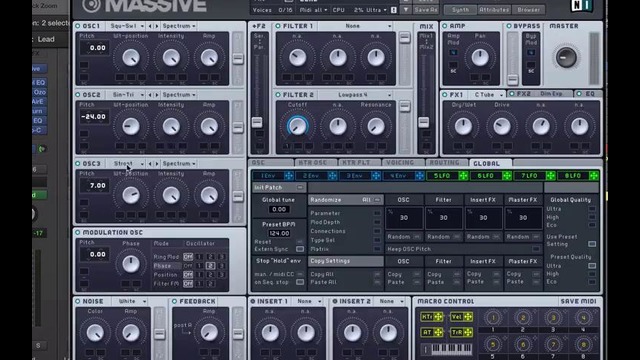Click the Save As button
This screenshot has width=640, height=360.
[x=426, y=10]
